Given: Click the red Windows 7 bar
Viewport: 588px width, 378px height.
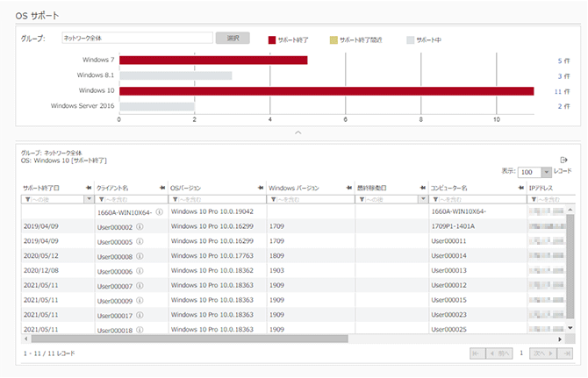Looking at the screenshot, I should pyautogui.click(x=213, y=61).
